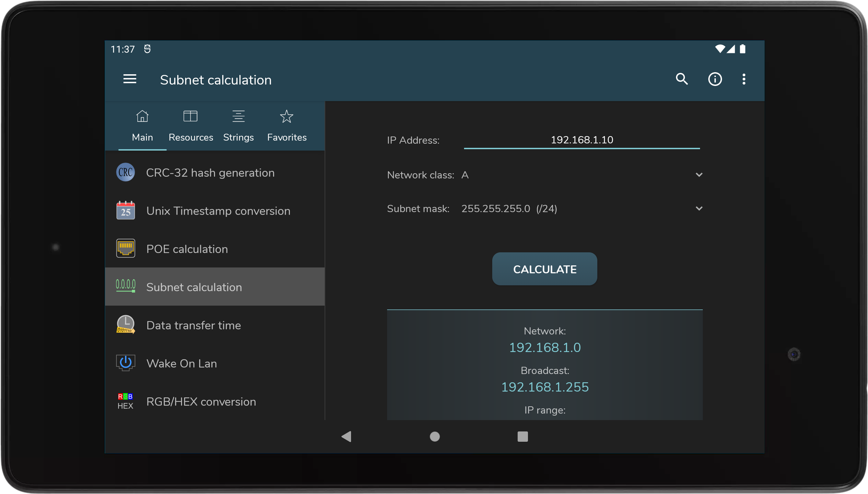Screen dimensions: 868x494
Task: Click the Network result 192.168.1.0
Action: click(545, 348)
